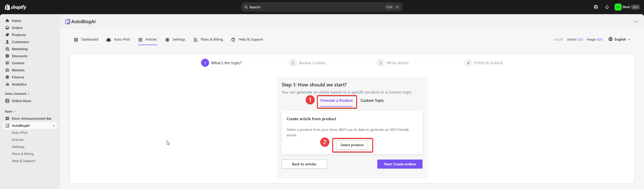
Task: Open the English language dropdown
Action: (620, 39)
